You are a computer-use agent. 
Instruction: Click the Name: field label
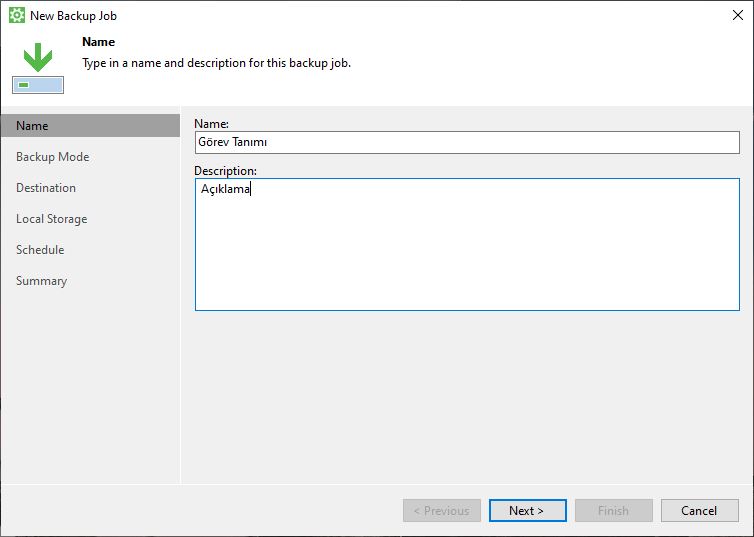(x=212, y=124)
